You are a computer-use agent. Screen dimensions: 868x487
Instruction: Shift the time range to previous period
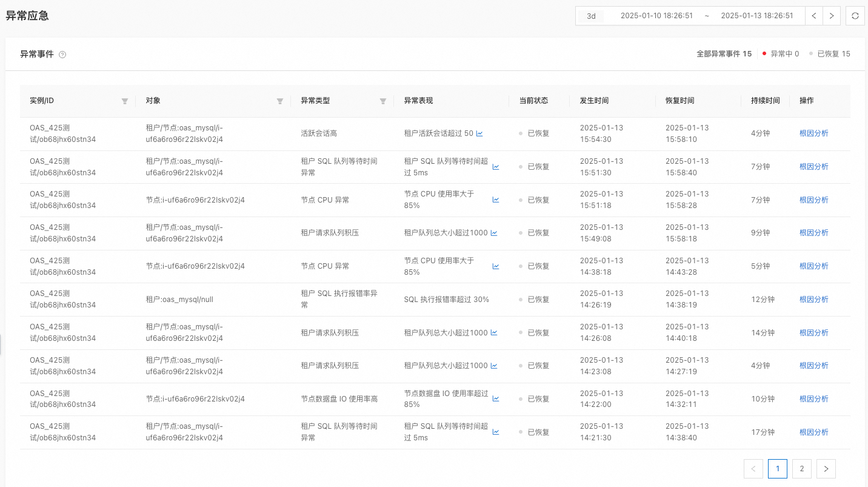tap(814, 16)
